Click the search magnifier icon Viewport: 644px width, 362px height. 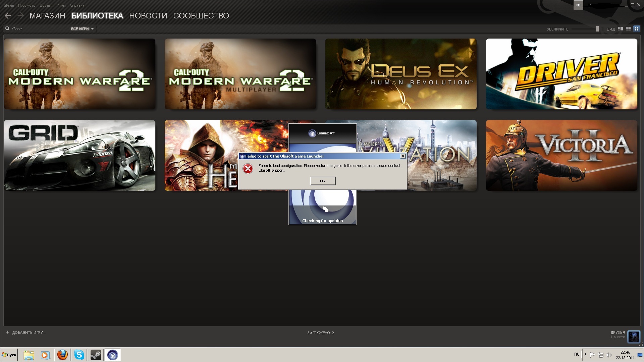click(7, 28)
